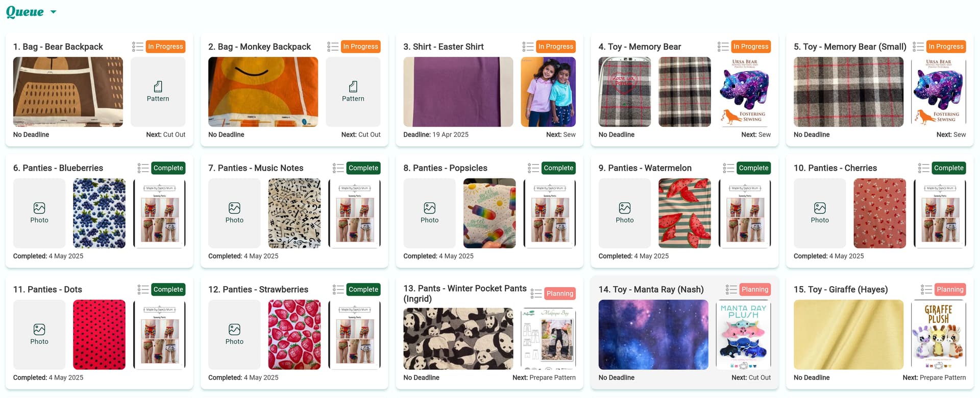Click Complete status on Panties - Watermelon

[753, 168]
